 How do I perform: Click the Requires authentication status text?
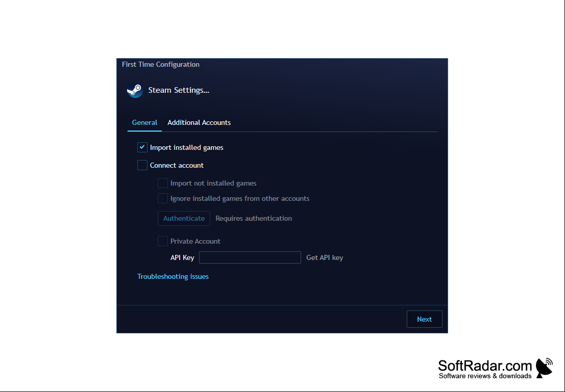(x=254, y=219)
